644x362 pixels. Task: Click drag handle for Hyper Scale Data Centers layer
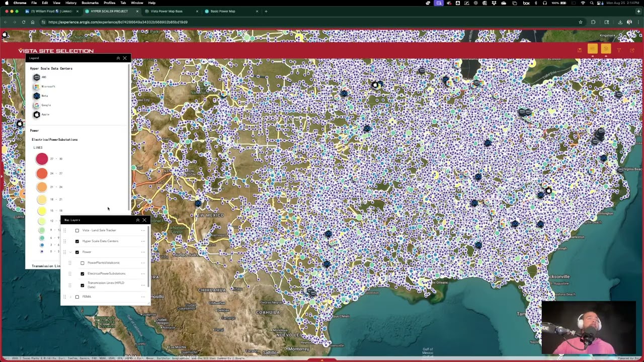[x=64, y=241]
